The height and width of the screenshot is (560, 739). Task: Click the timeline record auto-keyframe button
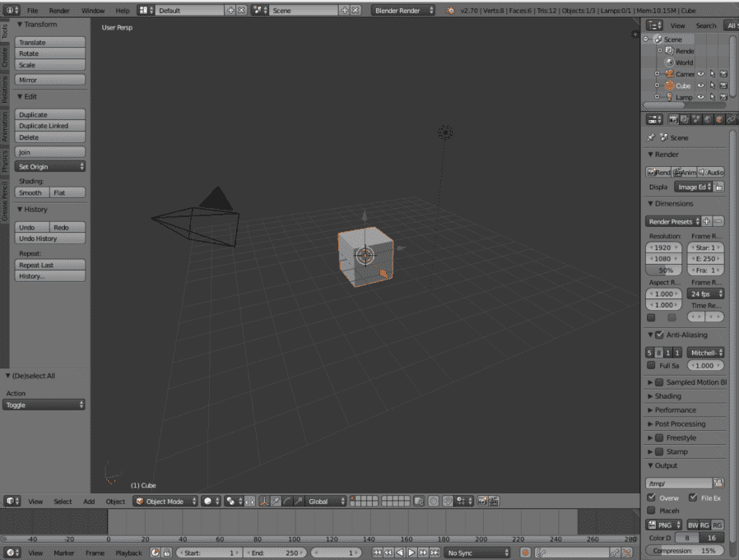tap(526, 553)
